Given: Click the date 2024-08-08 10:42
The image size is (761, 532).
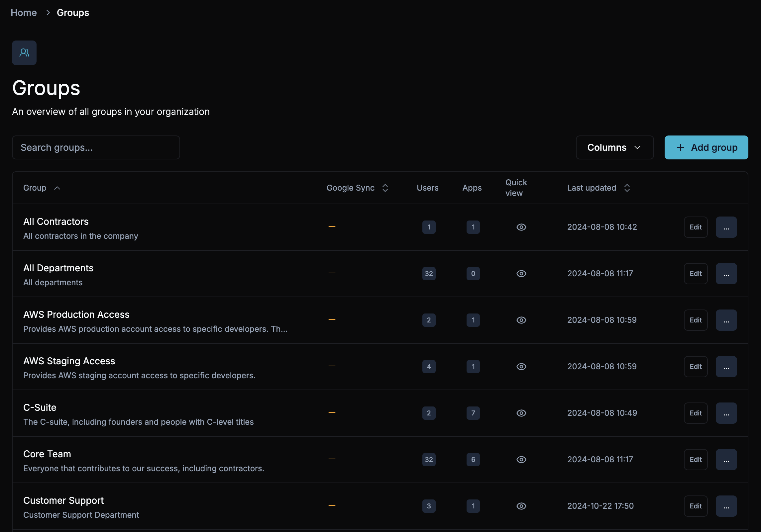Looking at the screenshot, I should point(602,227).
